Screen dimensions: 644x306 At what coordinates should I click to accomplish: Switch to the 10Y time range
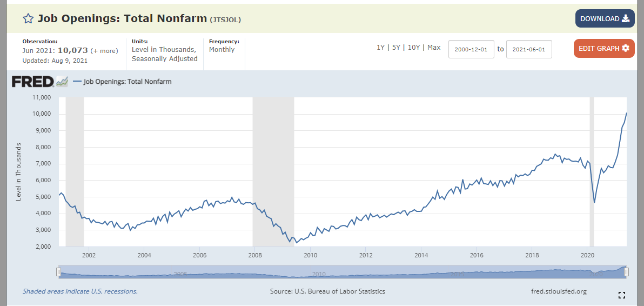[x=414, y=47]
